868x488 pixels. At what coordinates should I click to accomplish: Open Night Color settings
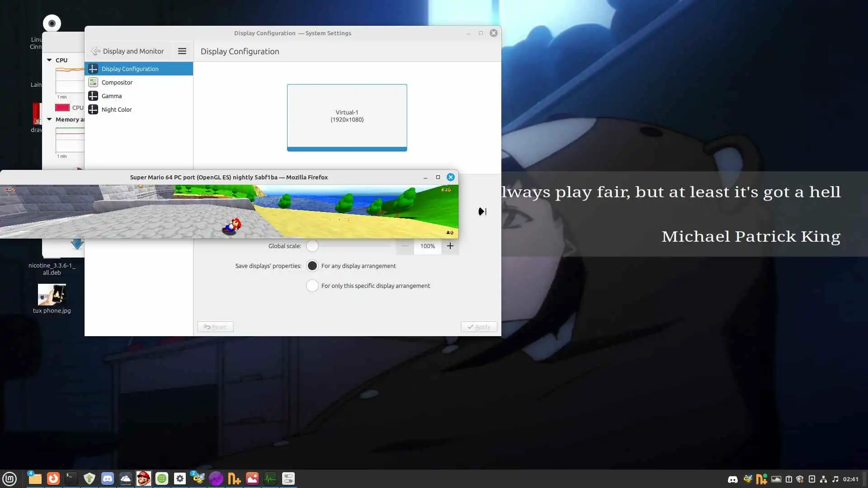[117, 109]
